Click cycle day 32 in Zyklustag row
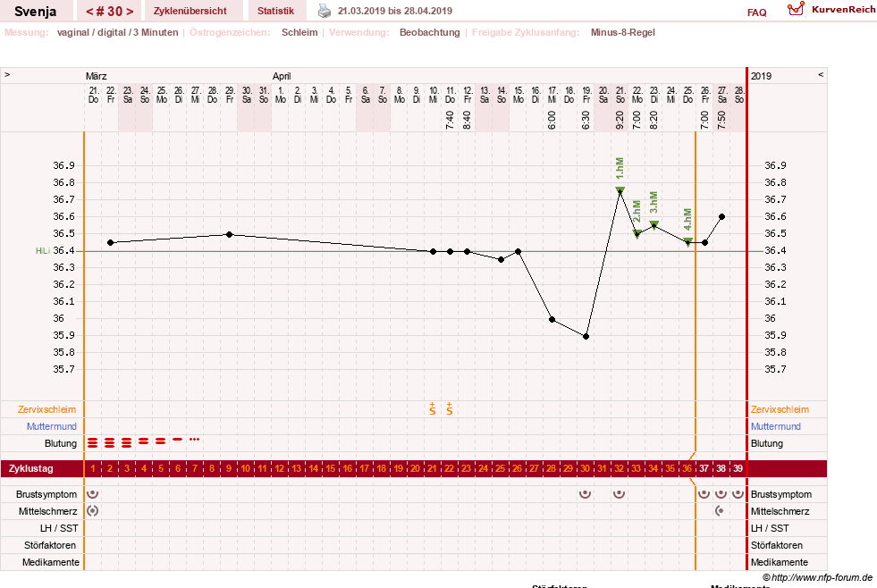The height and width of the screenshot is (588, 877). (x=620, y=468)
